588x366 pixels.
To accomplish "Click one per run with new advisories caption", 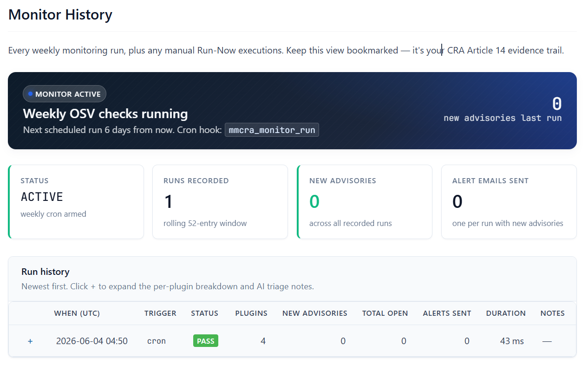I will (508, 223).
